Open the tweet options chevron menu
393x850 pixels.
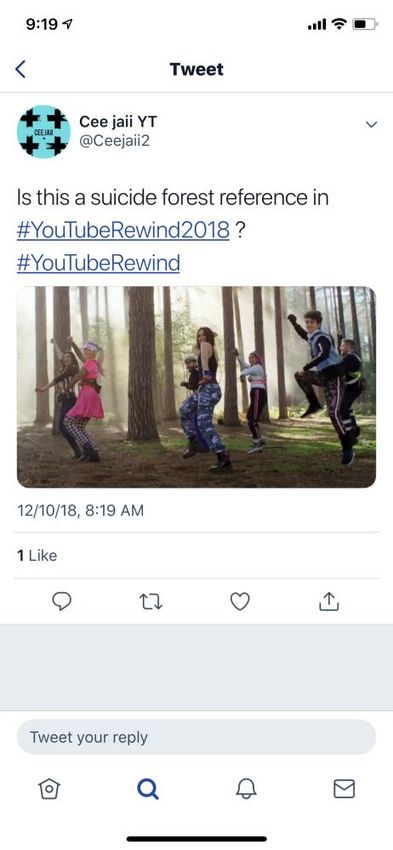(371, 125)
